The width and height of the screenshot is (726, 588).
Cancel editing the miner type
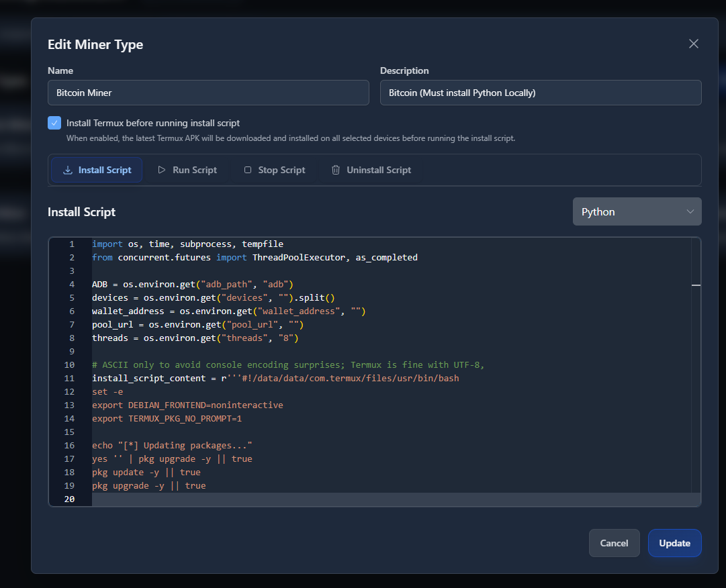(x=614, y=544)
